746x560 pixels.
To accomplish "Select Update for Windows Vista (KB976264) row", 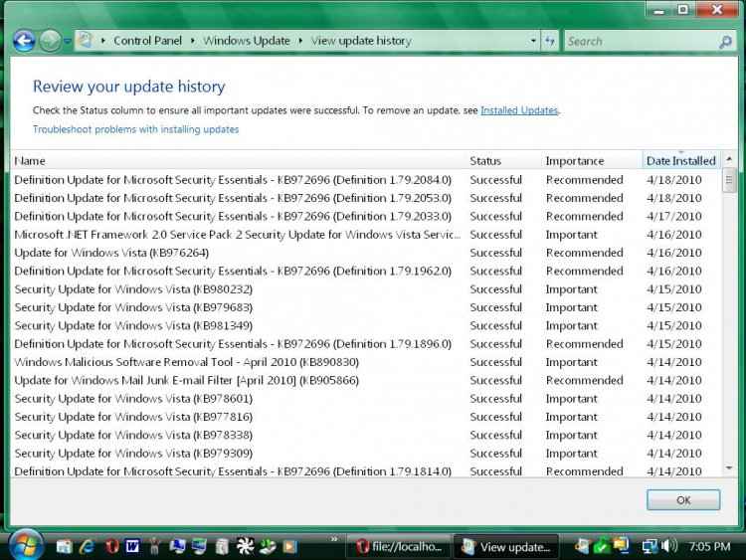I will click(365, 253).
